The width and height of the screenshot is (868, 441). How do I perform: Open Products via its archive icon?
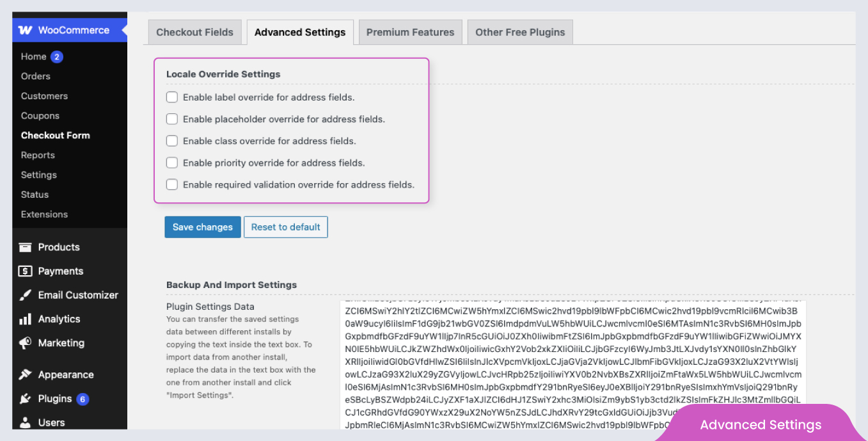(x=25, y=248)
